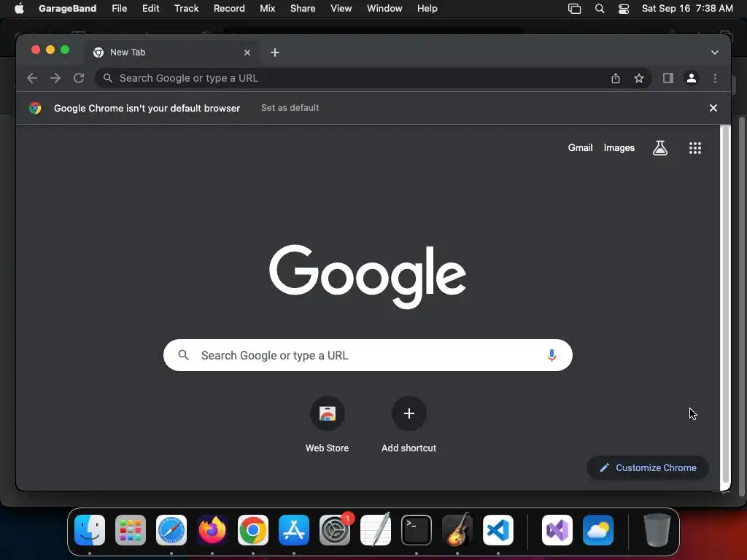Start voice search with the microphone
The height and width of the screenshot is (560, 747).
tap(551, 355)
